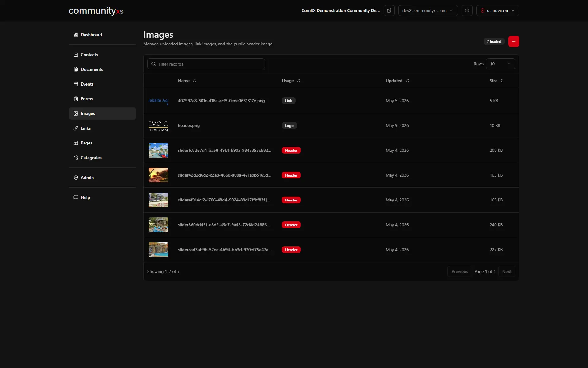Open Documents from the sidebar

(102, 69)
